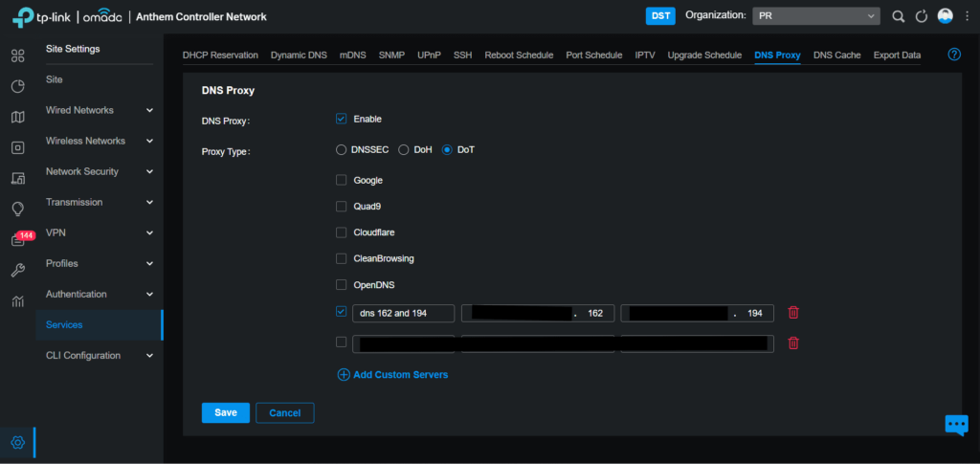Click Add Custom Servers link
This screenshot has width=980, height=464.
coord(392,375)
